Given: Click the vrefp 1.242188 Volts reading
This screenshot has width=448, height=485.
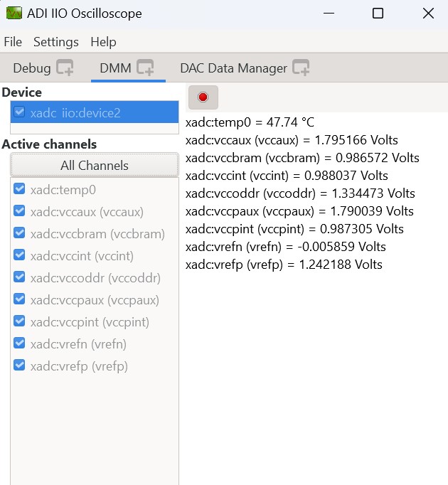Looking at the screenshot, I should pos(284,265).
